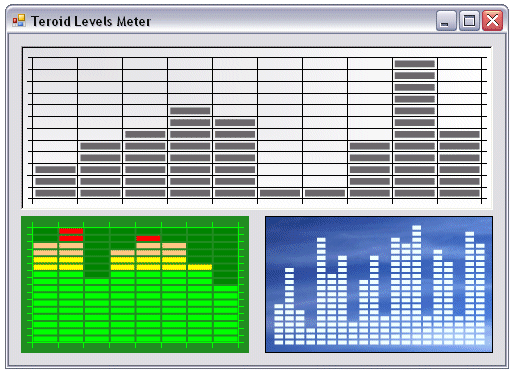Click the lone red segment in the fifth green column
Image resolution: width=513 pixels, height=373 pixels.
148,238
